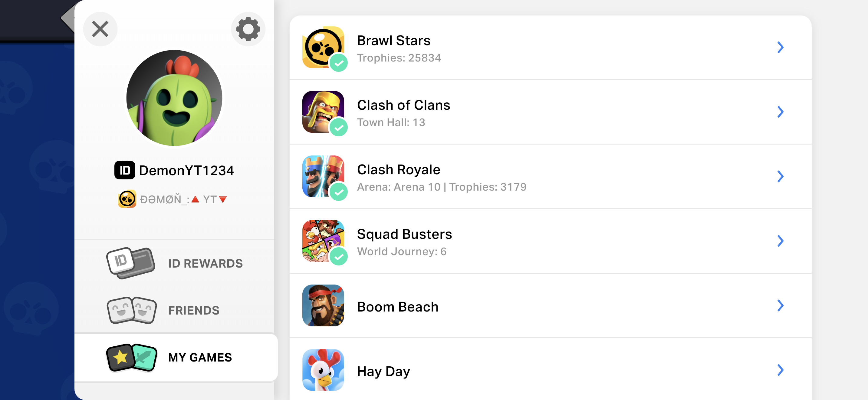868x400 pixels.
Task: Open Friends via the faces icon
Action: coord(132,310)
